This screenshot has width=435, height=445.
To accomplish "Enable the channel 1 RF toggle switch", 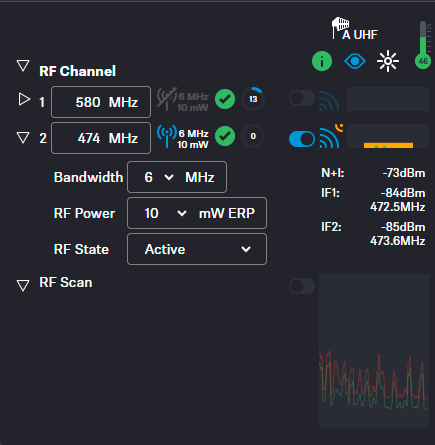I will pos(302,98).
